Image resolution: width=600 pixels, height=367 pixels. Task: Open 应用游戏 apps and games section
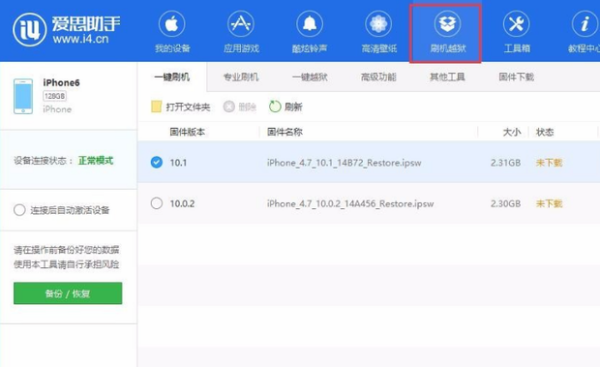pos(241,32)
